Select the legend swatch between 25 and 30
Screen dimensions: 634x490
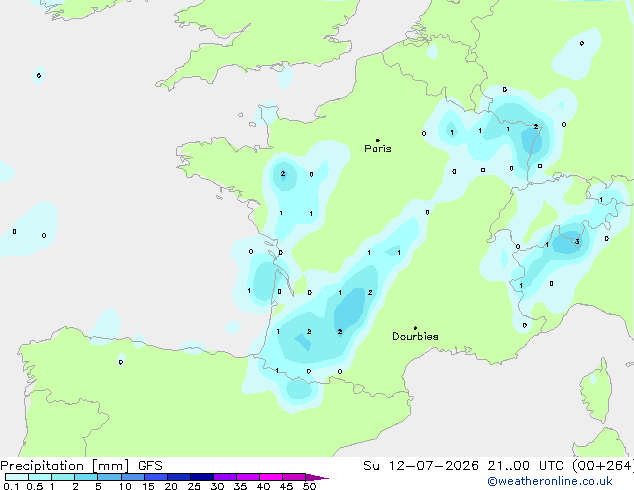click(x=201, y=477)
